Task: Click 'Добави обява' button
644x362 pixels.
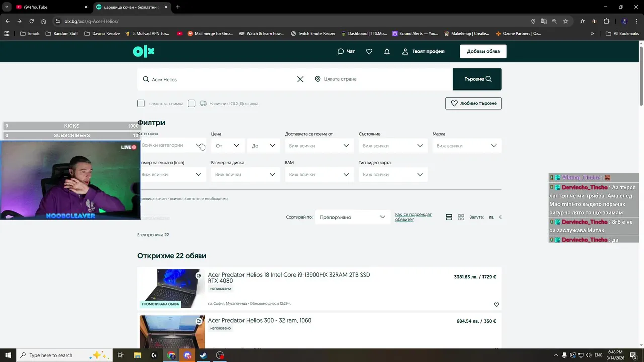Action: click(x=483, y=51)
